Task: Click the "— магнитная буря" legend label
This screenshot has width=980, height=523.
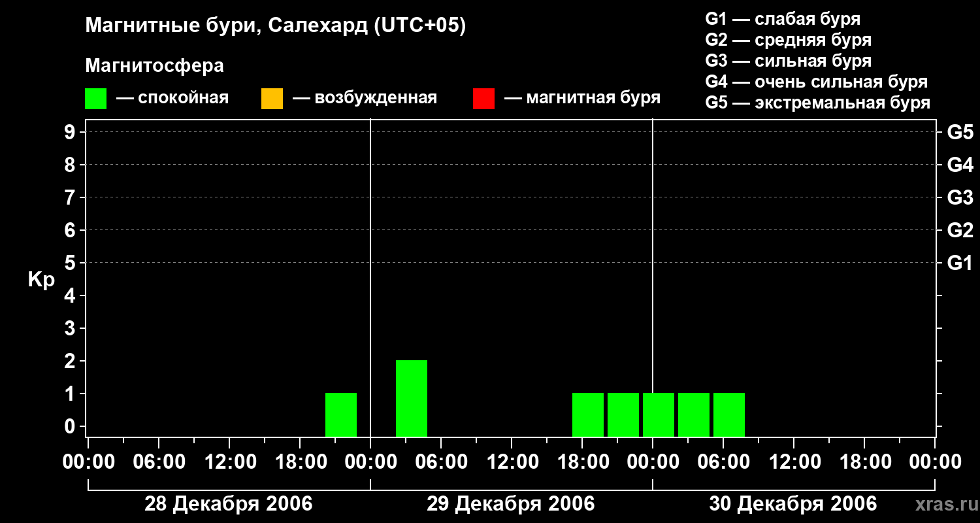Action: tap(582, 98)
